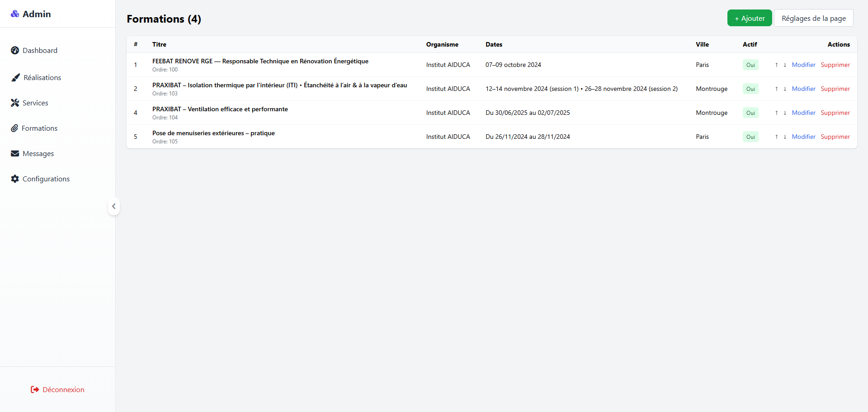Open Dashboard from the sidebar
Image resolution: width=868 pixels, height=412 pixels.
(40, 50)
